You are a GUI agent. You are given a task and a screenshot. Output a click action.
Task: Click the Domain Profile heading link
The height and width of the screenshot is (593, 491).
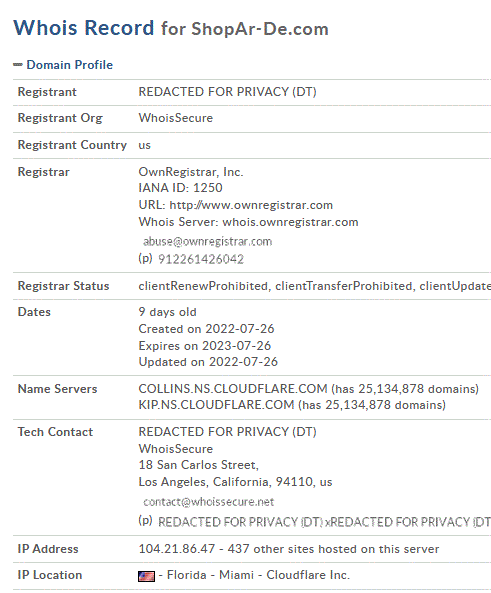(x=70, y=65)
